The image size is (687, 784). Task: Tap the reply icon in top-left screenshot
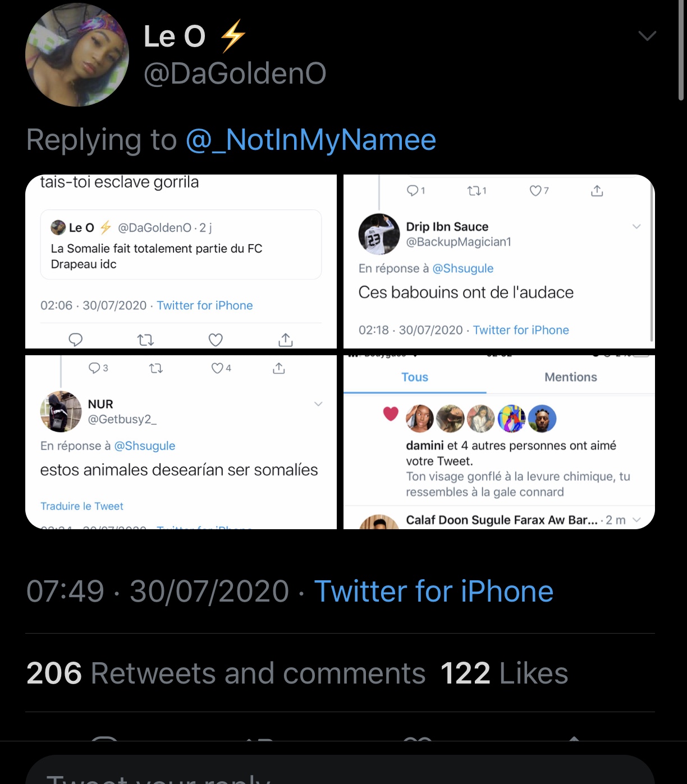[x=75, y=340]
